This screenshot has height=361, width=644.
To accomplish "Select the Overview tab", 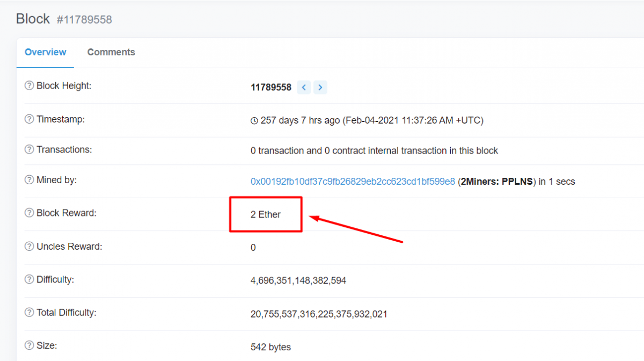I will pos(45,52).
